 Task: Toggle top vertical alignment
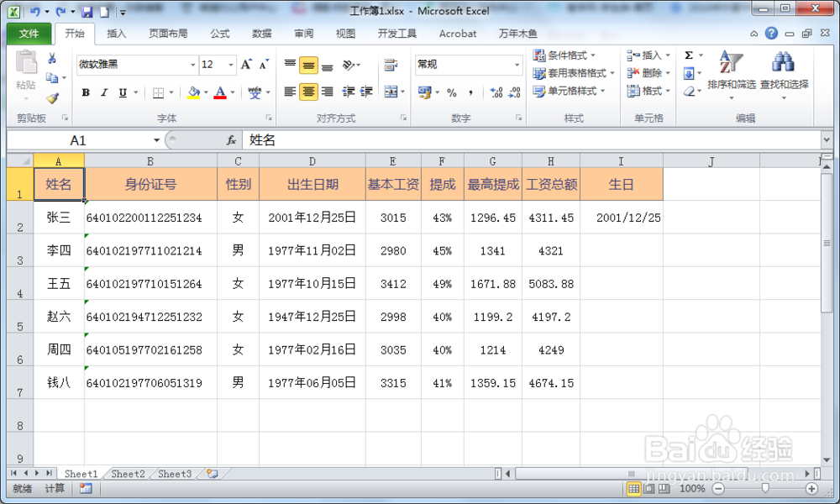[290, 65]
